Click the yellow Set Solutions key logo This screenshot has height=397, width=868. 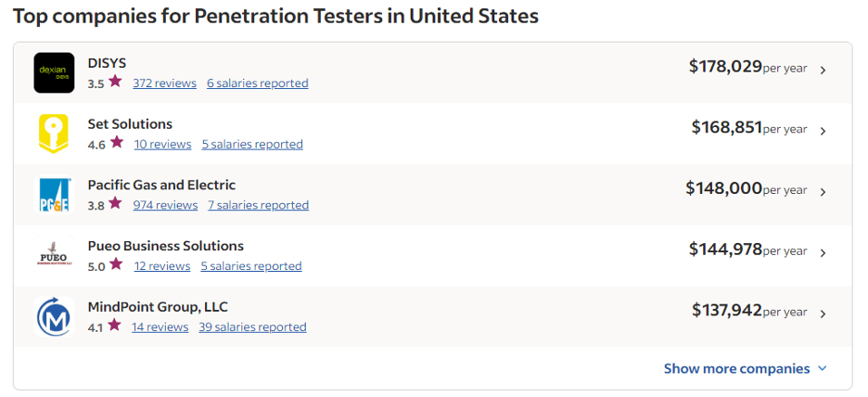(x=54, y=134)
